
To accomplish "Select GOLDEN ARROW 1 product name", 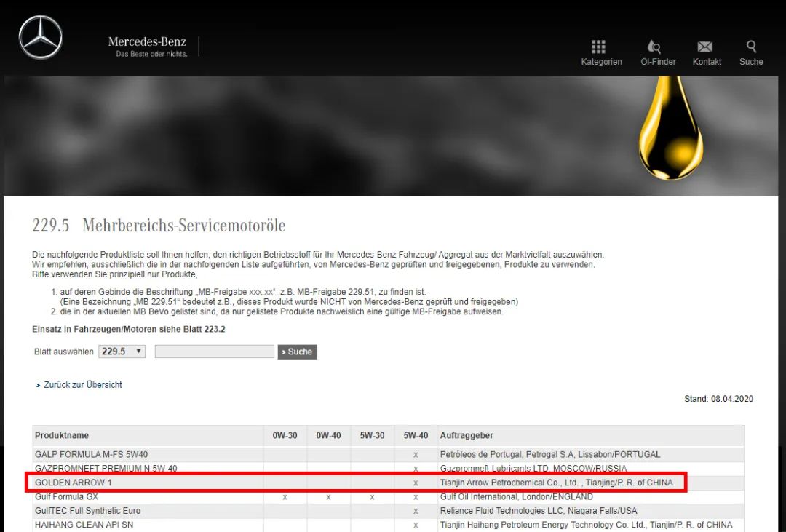I will coord(74,483).
